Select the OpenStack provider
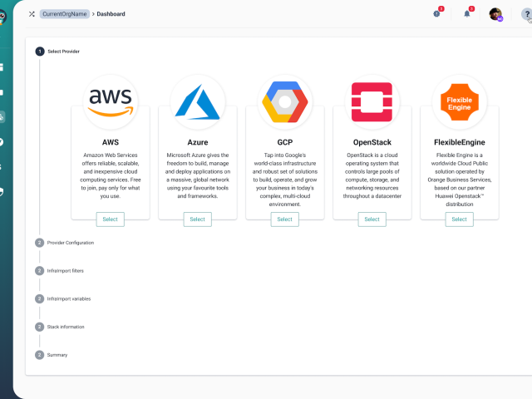Image resolution: width=532 pixels, height=399 pixels. coord(372,219)
